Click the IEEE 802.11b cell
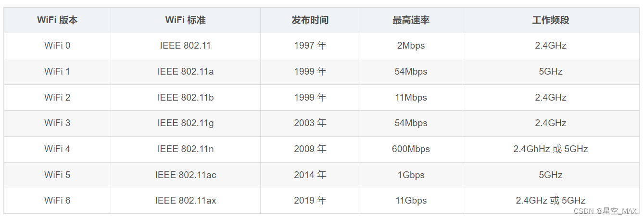 click(185, 97)
